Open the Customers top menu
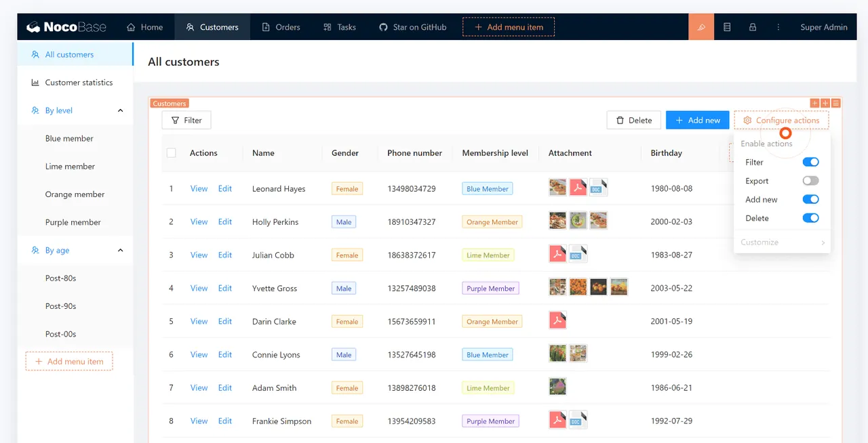This screenshot has width=868, height=443. pyautogui.click(x=212, y=27)
